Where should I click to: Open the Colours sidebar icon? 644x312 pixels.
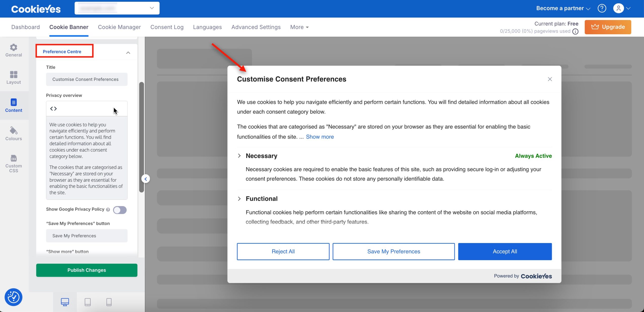tap(14, 133)
